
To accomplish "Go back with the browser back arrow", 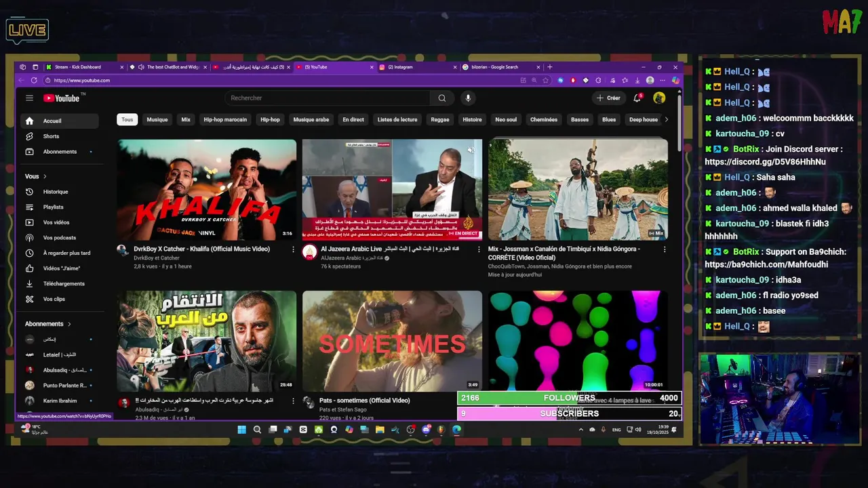I will point(21,80).
